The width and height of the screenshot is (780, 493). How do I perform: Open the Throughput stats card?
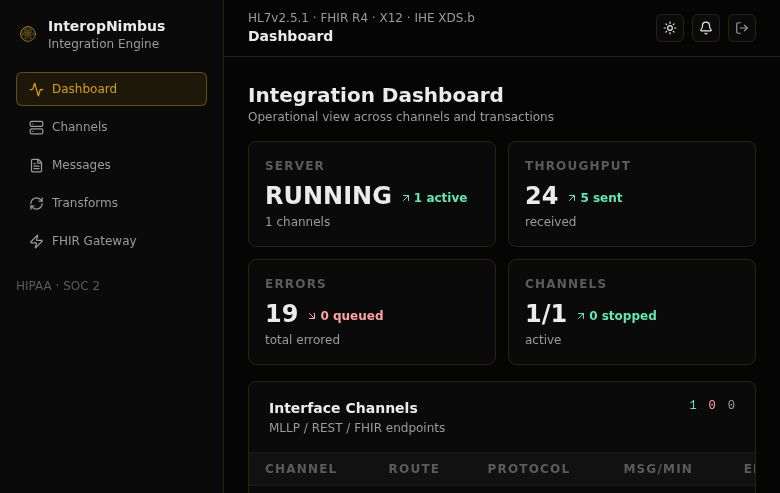(x=632, y=194)
